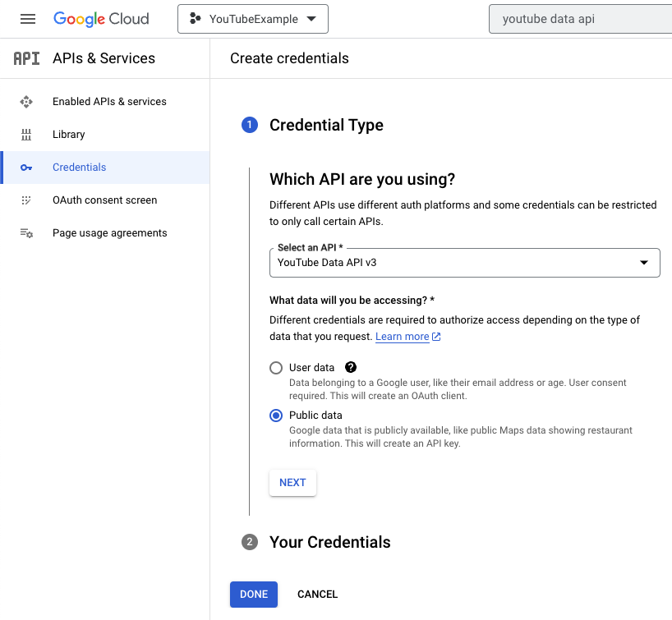Click the external link icon beside Learn more
The image size is (672, 620).
pos(436,337)
